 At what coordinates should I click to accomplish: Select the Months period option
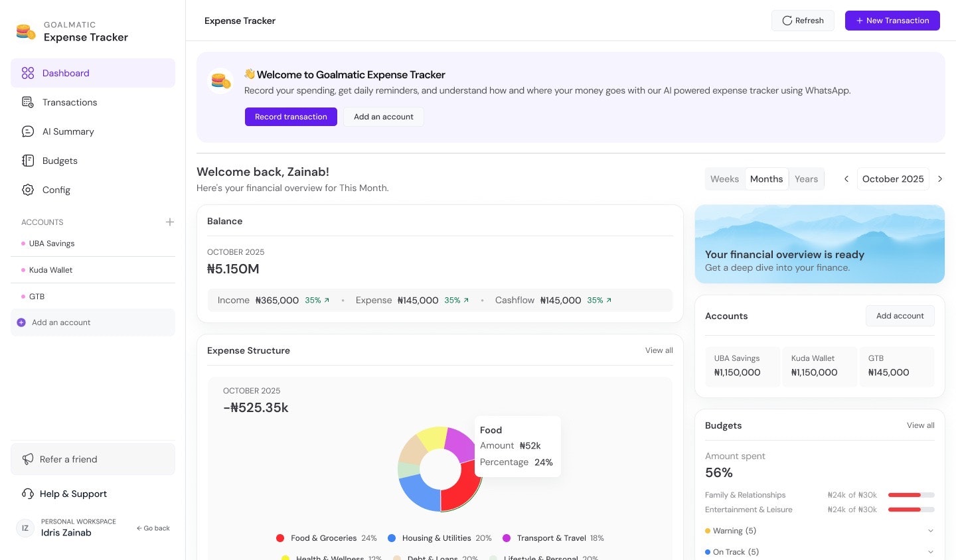(x=766, y=178)
